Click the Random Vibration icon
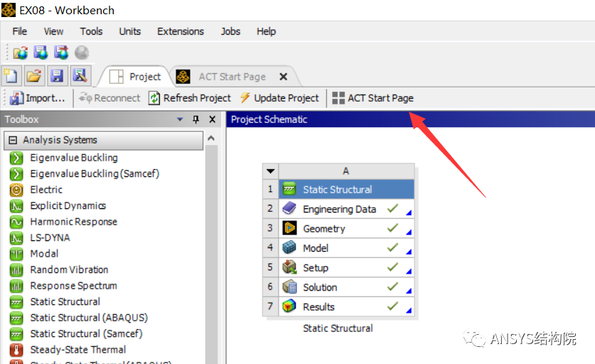595x364 pixels. coord(16,270)
